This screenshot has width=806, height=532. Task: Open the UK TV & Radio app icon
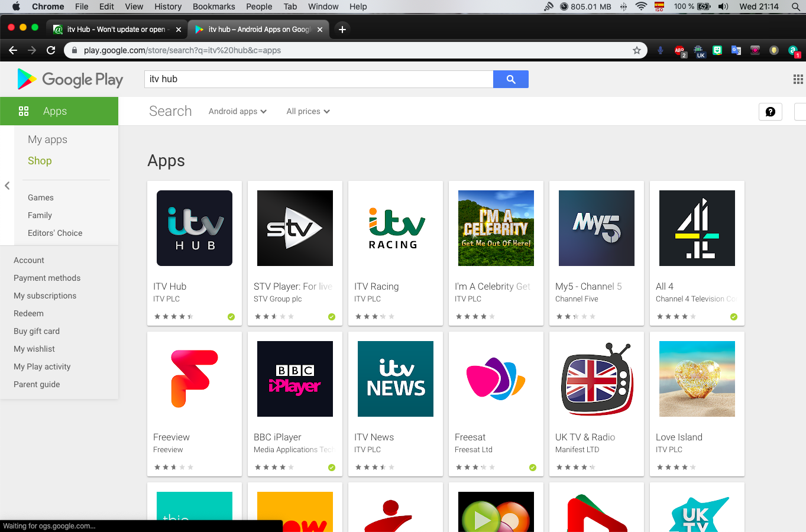coord(597,379)
